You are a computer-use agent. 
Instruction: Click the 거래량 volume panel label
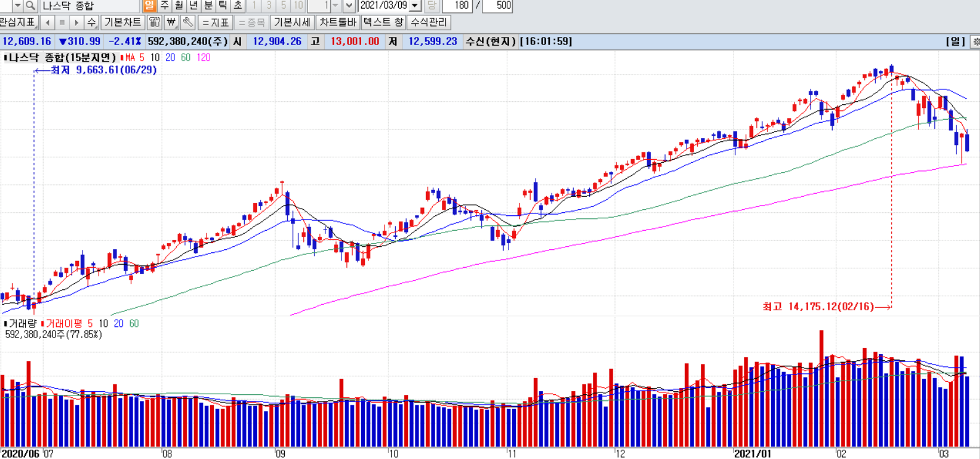(x=22, y=323)
